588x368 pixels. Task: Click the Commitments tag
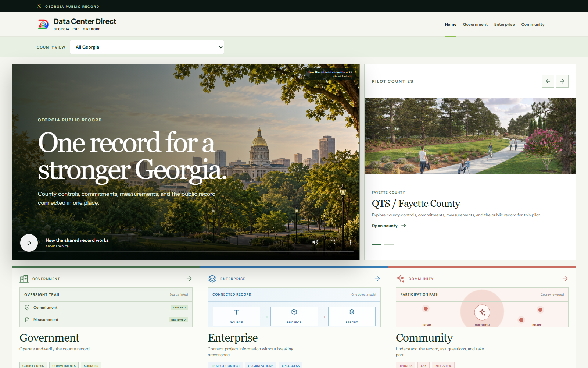64,365
